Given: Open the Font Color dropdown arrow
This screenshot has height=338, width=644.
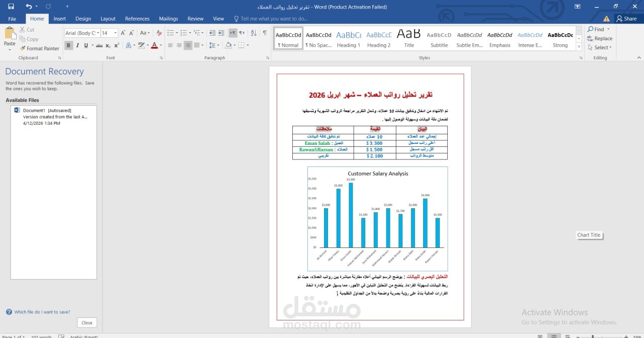Looking at the screenshot, I should point(160,45).
